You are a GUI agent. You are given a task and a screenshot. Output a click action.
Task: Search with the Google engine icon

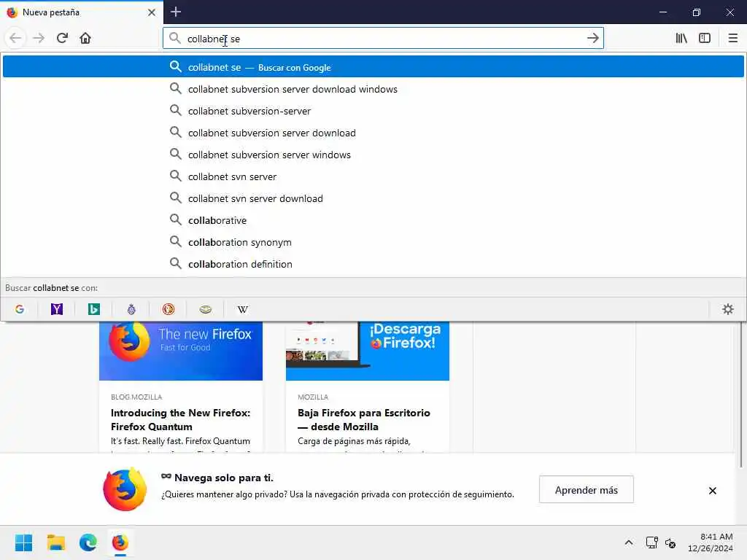20,309
